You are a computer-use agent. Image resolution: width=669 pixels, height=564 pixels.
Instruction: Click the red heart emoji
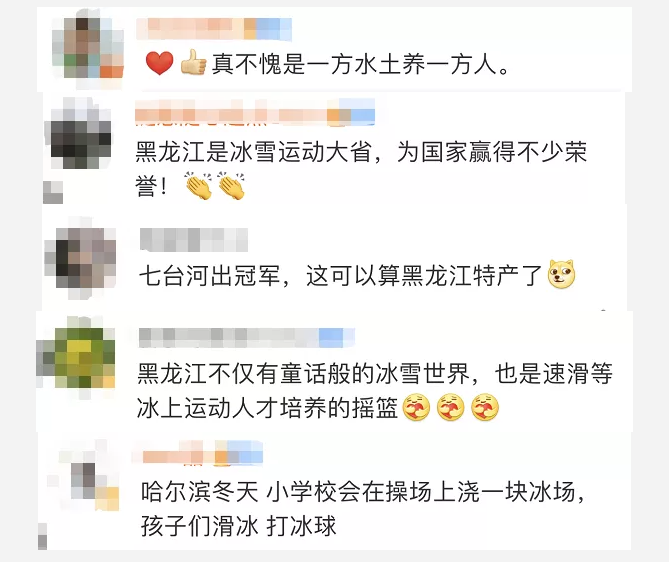click(x=159, y=63)
